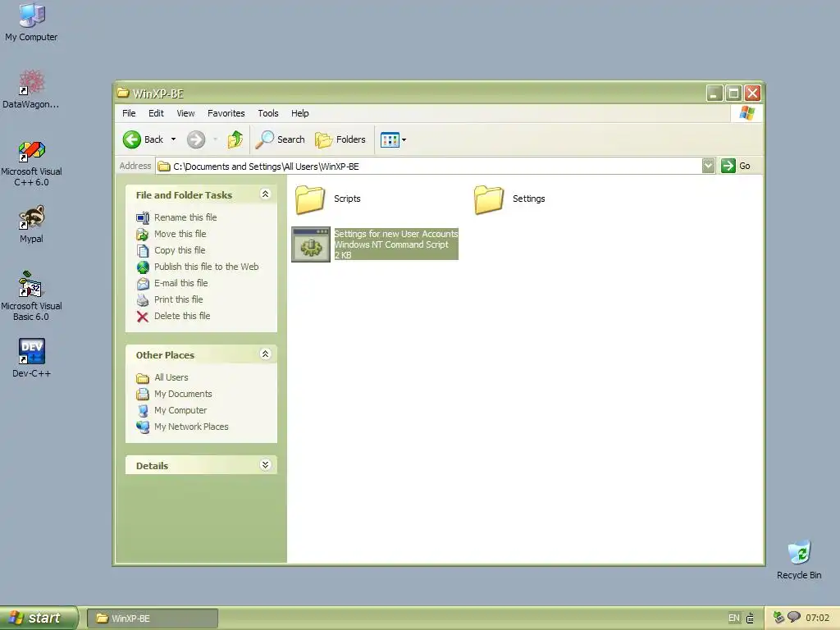Open the Back history dropdown arrow
The image size is (840, 630).
coord(173,139)
